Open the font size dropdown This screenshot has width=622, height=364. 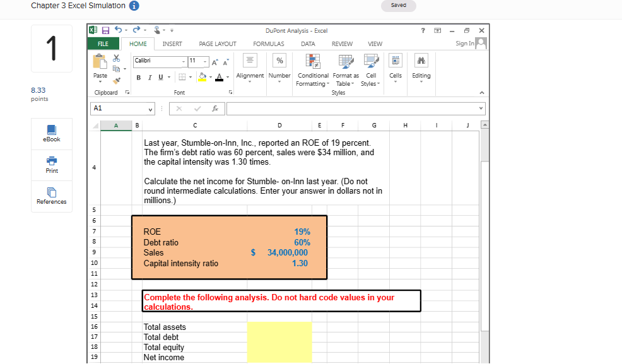(204, 61)
